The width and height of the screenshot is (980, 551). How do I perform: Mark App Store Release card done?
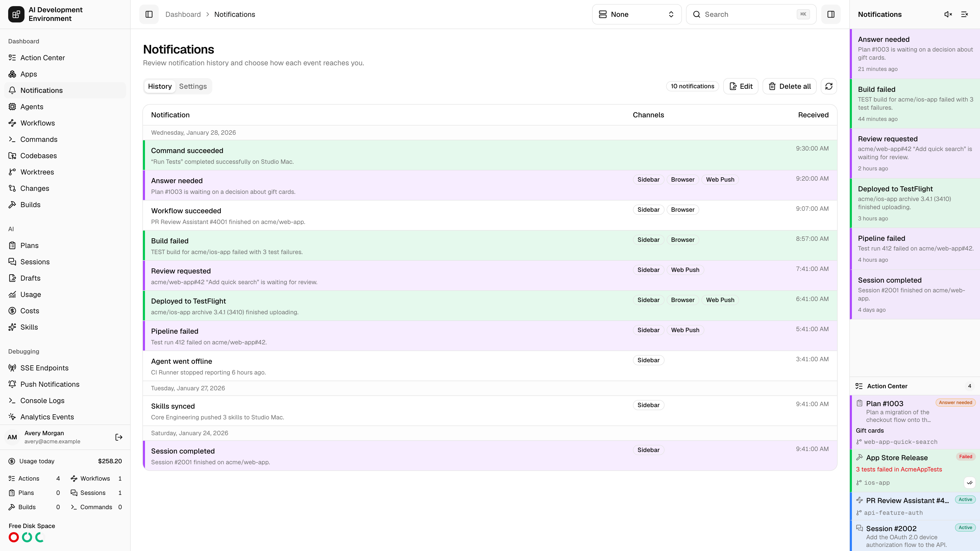click(970, 483)
